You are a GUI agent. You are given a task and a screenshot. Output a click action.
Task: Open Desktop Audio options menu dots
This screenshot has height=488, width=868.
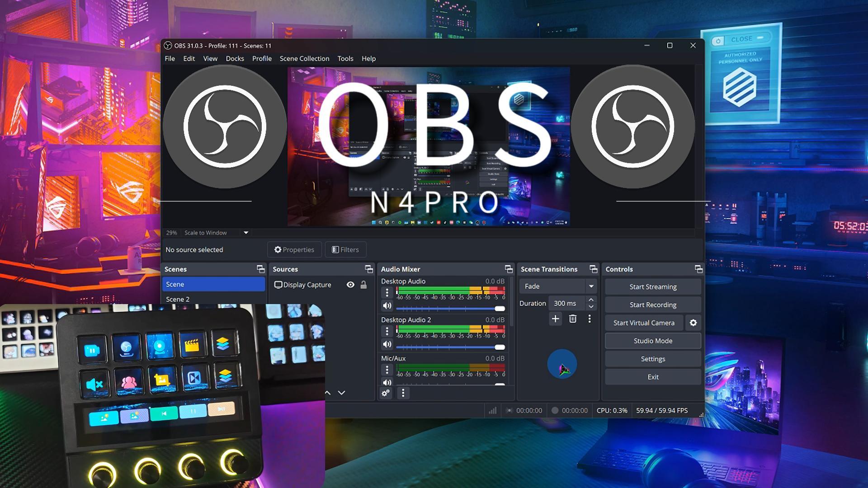387,293
